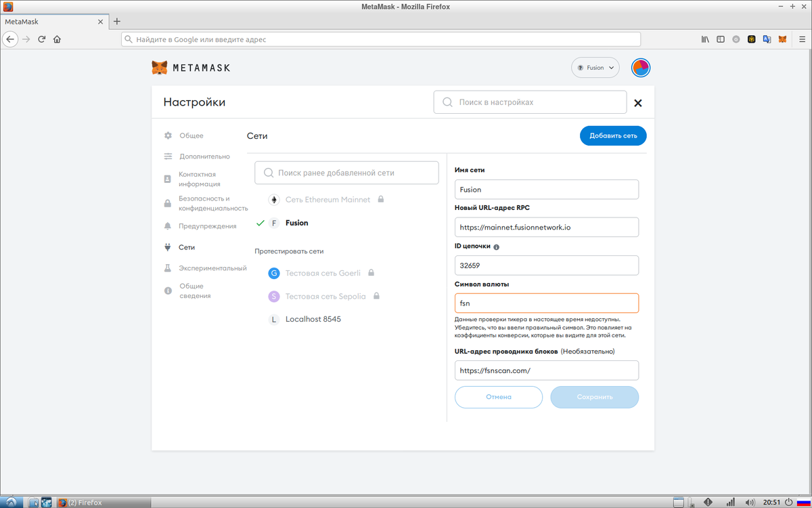The height and width of the screenshot is (508, 812).
Task: Click the Russian flag keyboard layout icon
Action: pos(803,503)
